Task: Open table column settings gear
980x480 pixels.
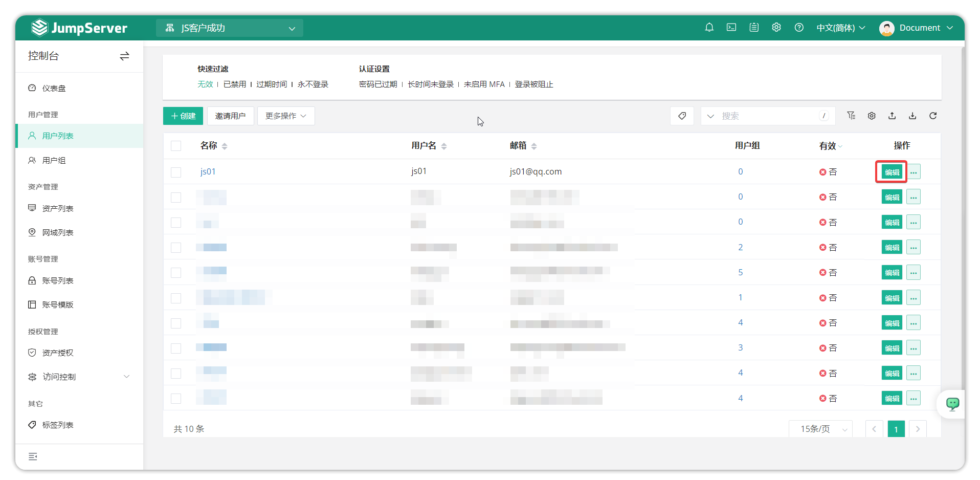Action: [x=872, y=116]
